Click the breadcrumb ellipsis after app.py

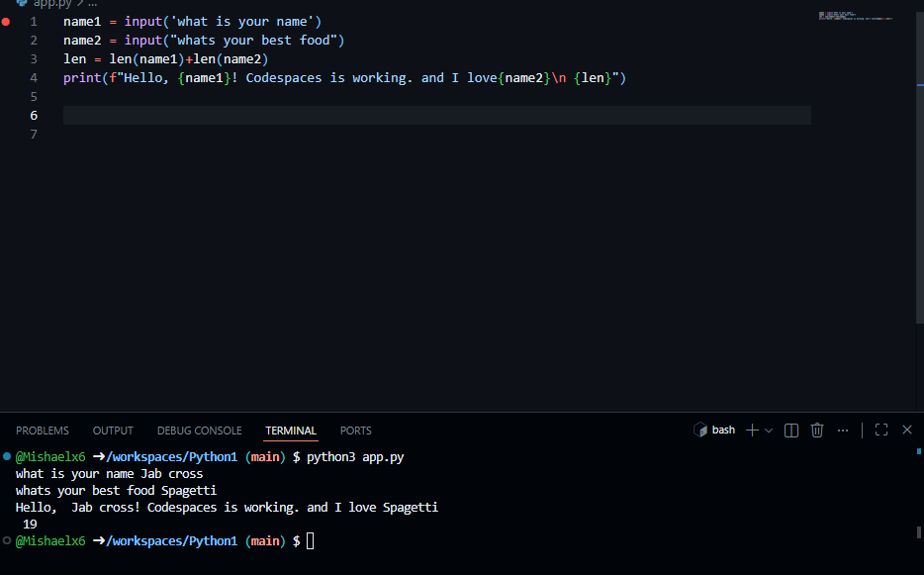tap(92, 4)
